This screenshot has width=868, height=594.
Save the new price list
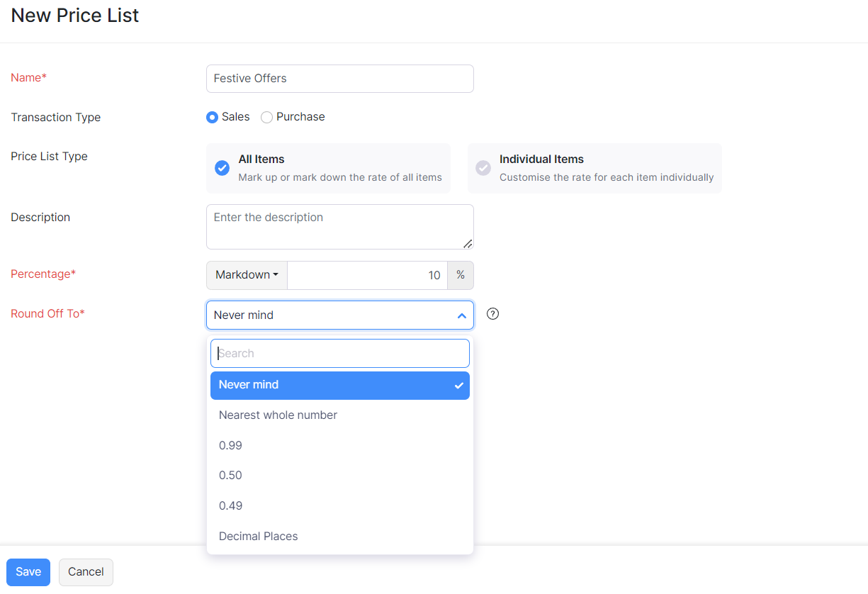click(x=28, y=572)
